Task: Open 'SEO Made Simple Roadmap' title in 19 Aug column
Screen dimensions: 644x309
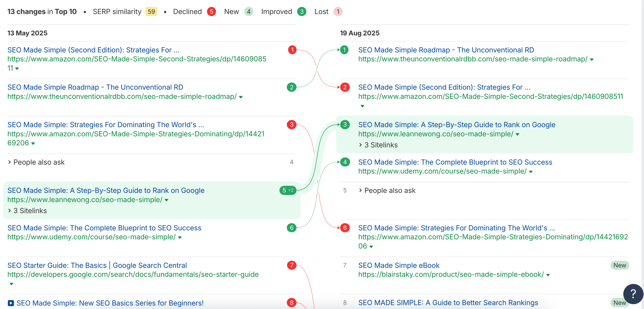Action: pyautogui.click(x=446, y=50)
